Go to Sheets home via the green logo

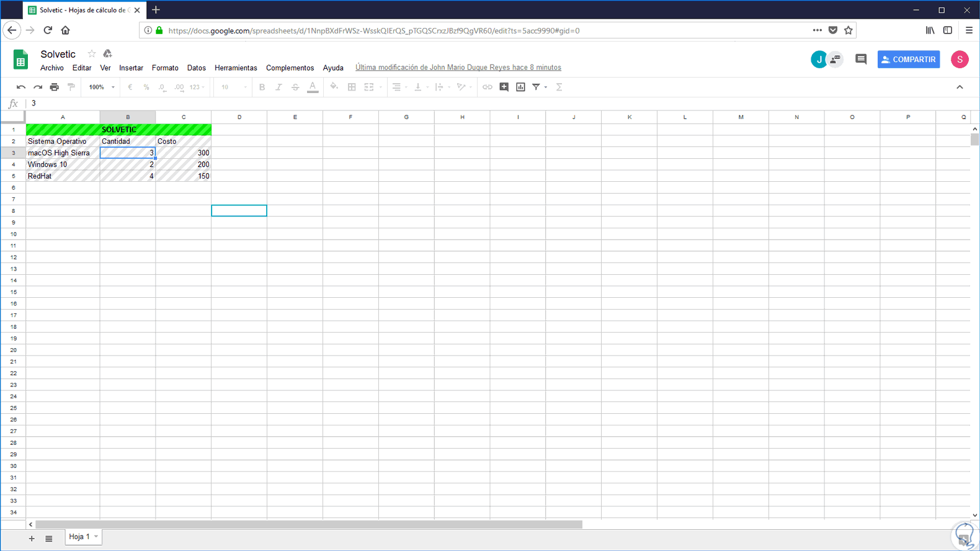pos(20,60)
